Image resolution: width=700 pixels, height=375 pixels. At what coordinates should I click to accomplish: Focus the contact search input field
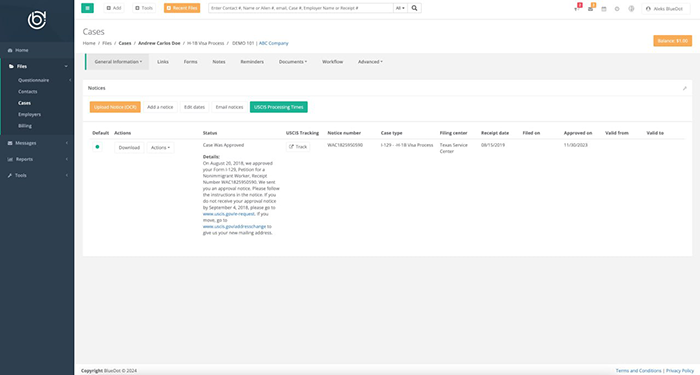301,8
